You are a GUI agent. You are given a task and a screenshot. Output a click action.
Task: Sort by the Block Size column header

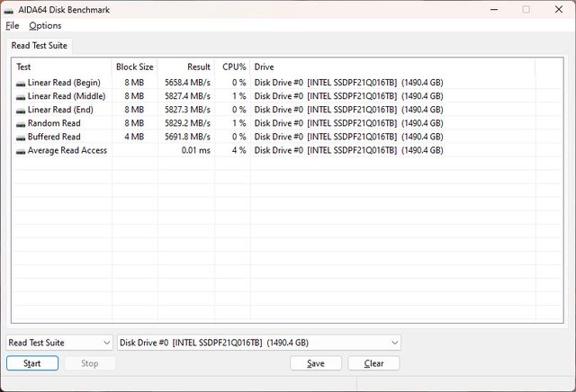[x=134, y=67]
